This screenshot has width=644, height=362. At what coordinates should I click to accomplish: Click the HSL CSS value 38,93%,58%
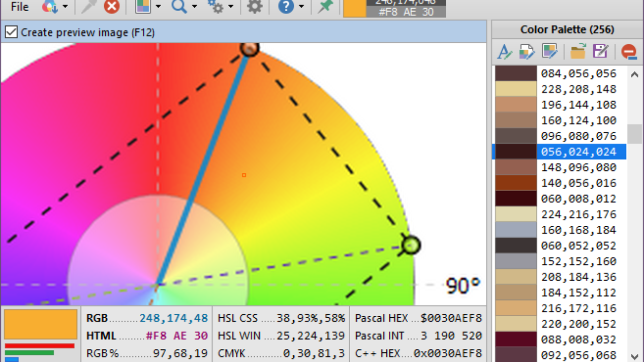[310, 318]
